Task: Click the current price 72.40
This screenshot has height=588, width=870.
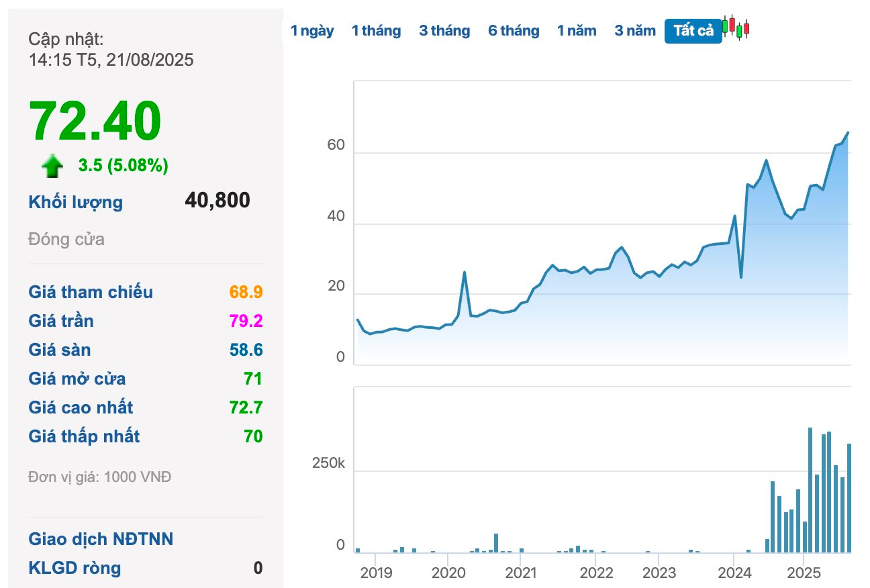Action: (x=95, y=121)
